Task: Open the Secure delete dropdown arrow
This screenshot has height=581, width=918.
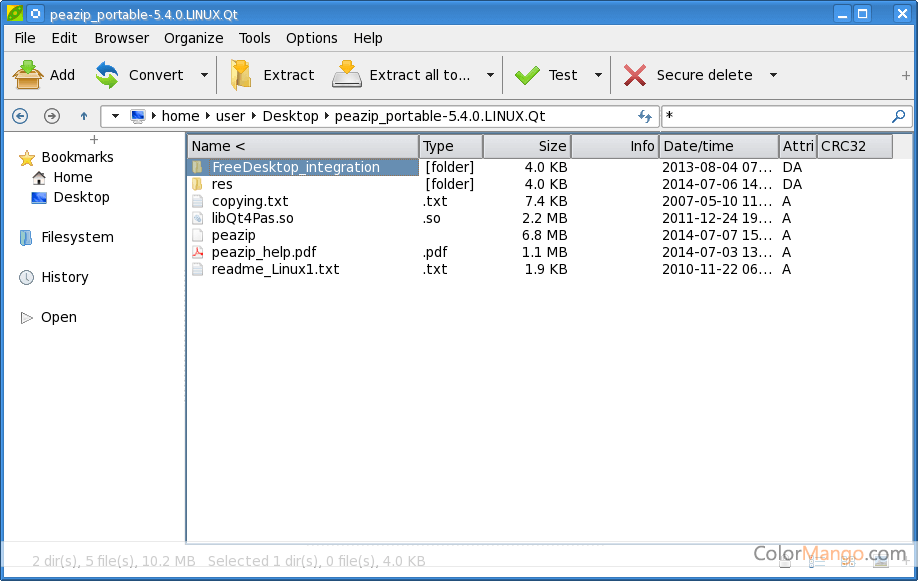Action: 773,75
